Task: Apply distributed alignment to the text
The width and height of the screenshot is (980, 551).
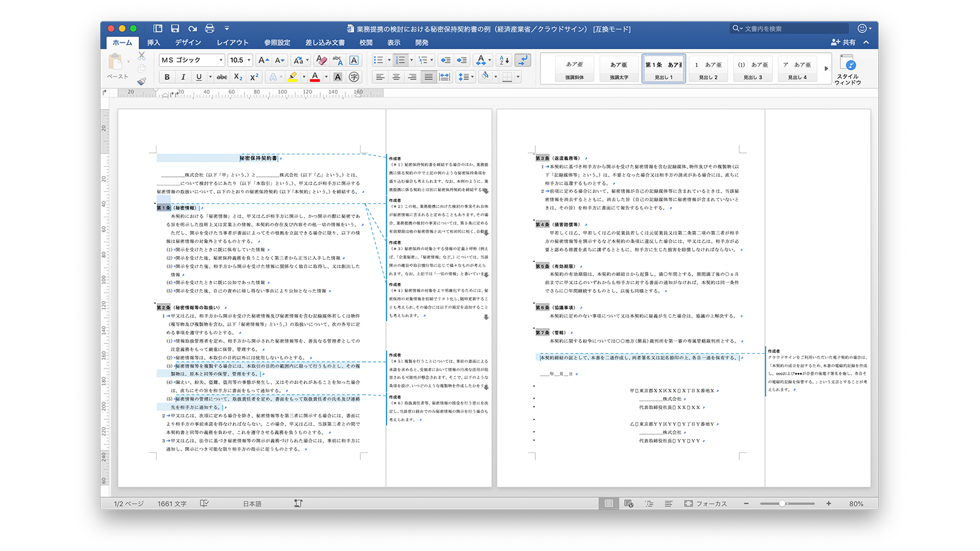Action: (445, 77)
